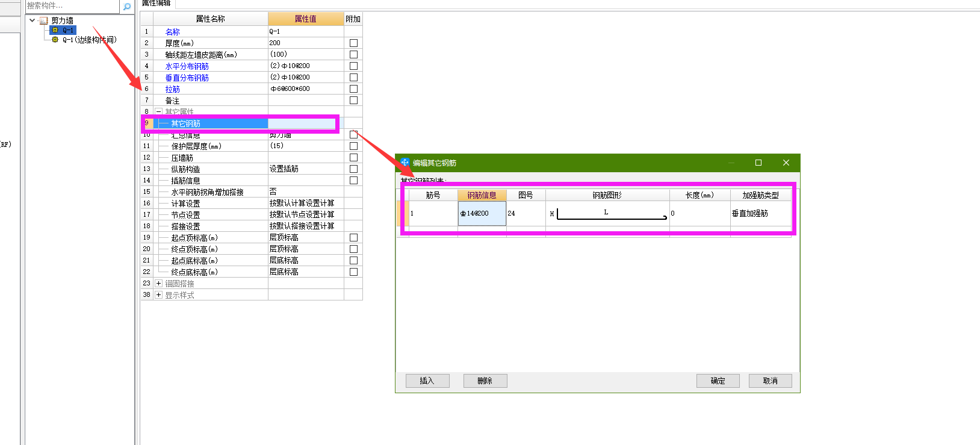Toggle the 压墙筋 附加 checkbox
This screenshot has width=980, height=445.
coord(353,158)
